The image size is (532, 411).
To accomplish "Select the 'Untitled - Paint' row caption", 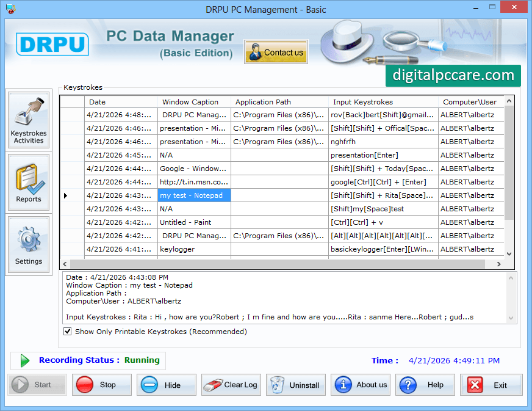I will 194,222.
